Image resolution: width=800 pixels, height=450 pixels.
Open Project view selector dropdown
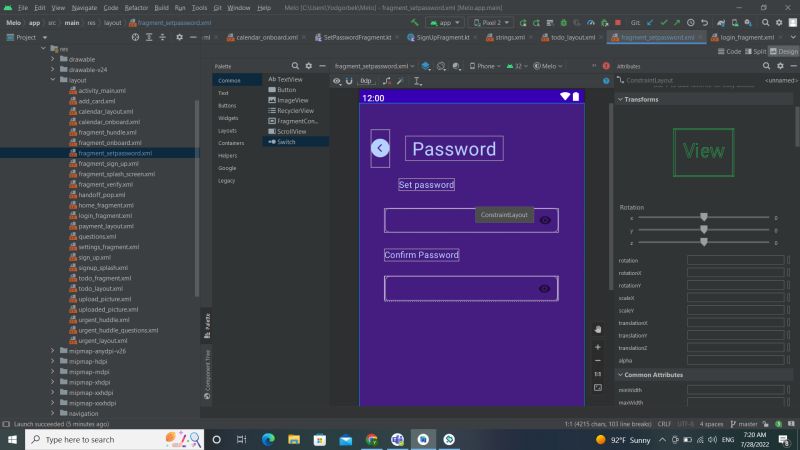(x=27, y=37)
